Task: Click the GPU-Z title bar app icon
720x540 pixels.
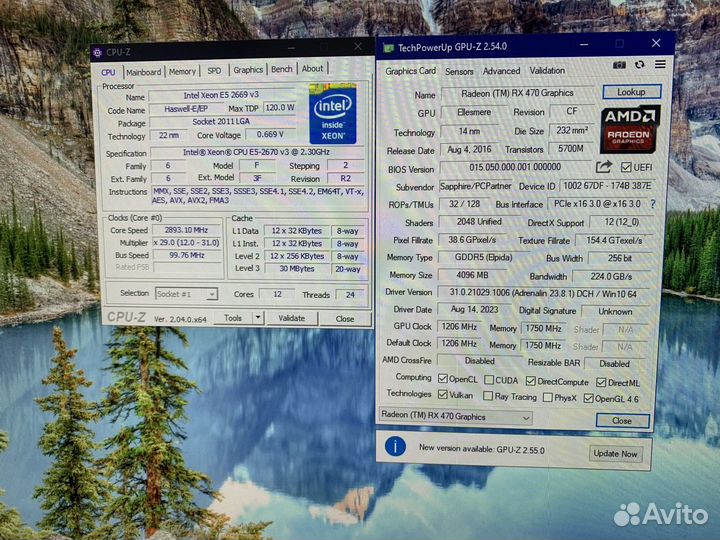Action: click(388, 48)
